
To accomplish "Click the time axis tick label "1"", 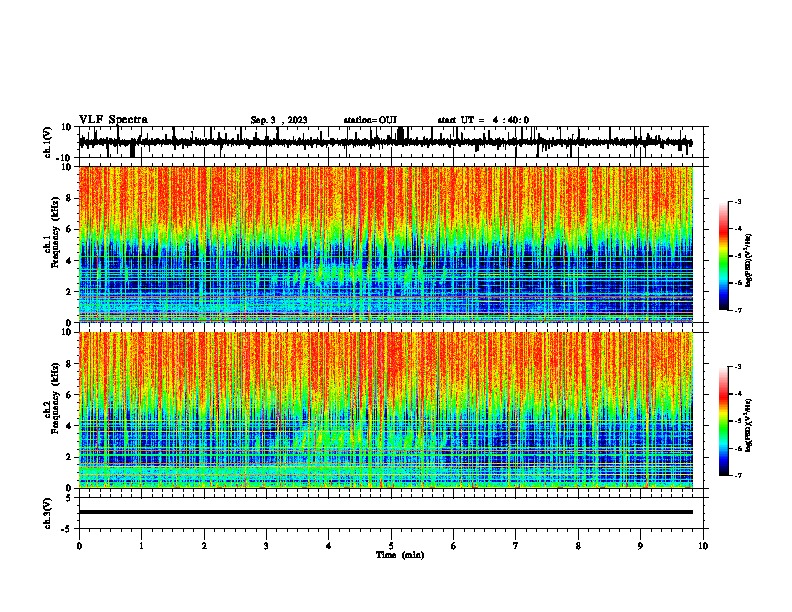I will pyautogui.click(x=141, y=546).
